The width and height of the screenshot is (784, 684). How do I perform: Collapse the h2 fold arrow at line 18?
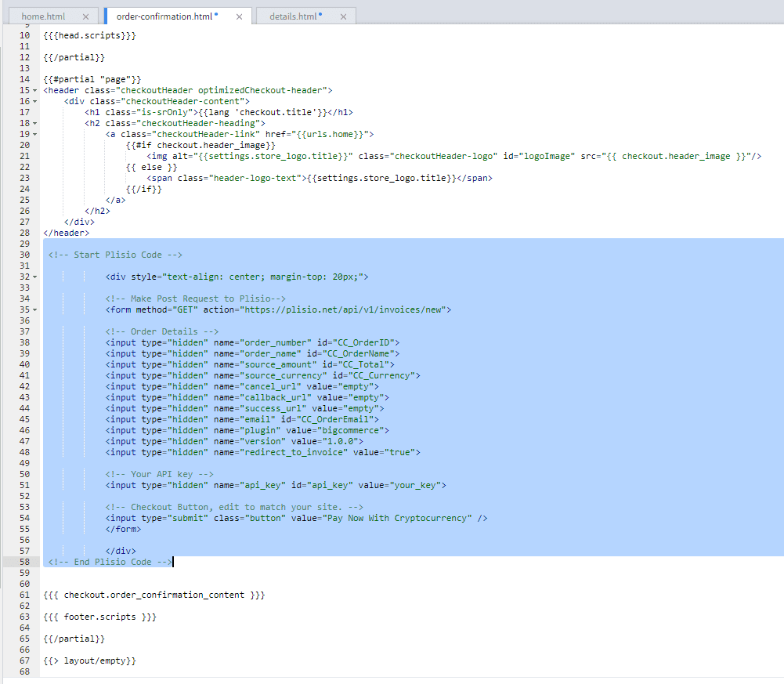click(35, 124)
